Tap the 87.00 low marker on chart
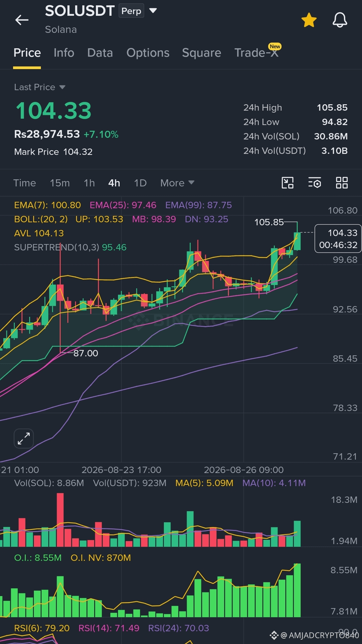362x644 pixels. pyautogui.click(x=86, y=353)
